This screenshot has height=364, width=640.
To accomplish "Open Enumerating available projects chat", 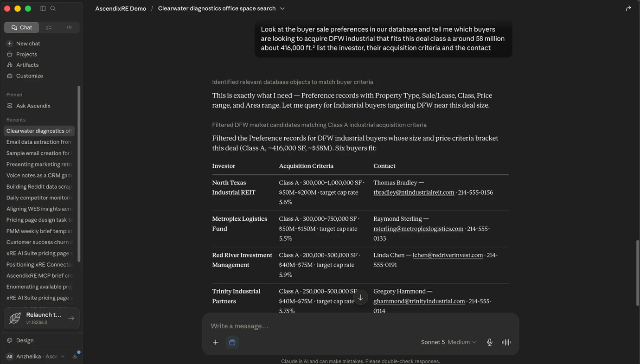I will [39, 287].
